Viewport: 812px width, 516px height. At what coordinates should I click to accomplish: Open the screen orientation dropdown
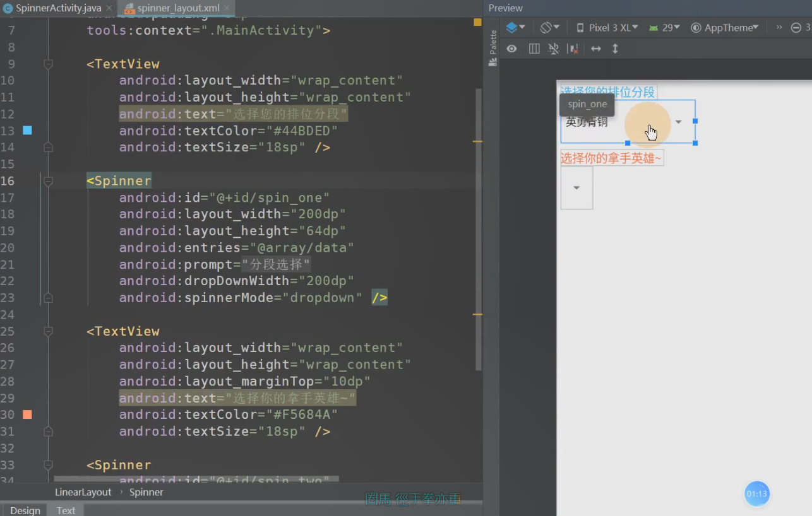(550, 28)
